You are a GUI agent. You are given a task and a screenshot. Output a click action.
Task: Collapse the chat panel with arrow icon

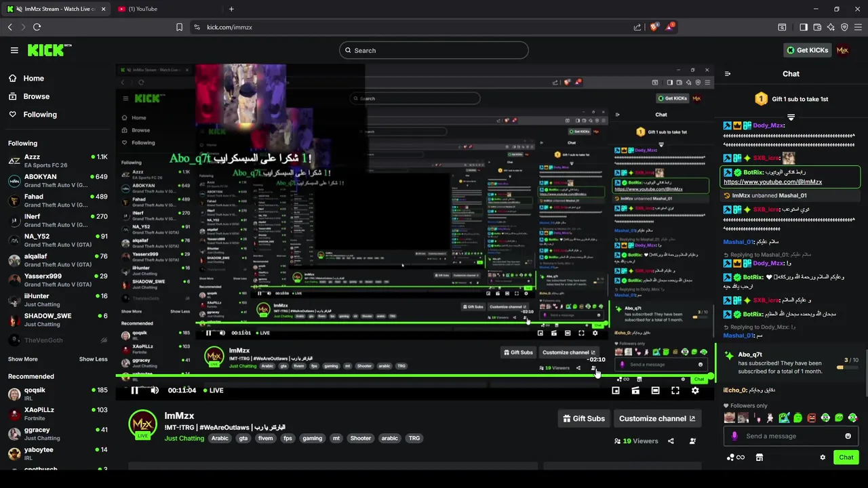click(x=728, y=74)
